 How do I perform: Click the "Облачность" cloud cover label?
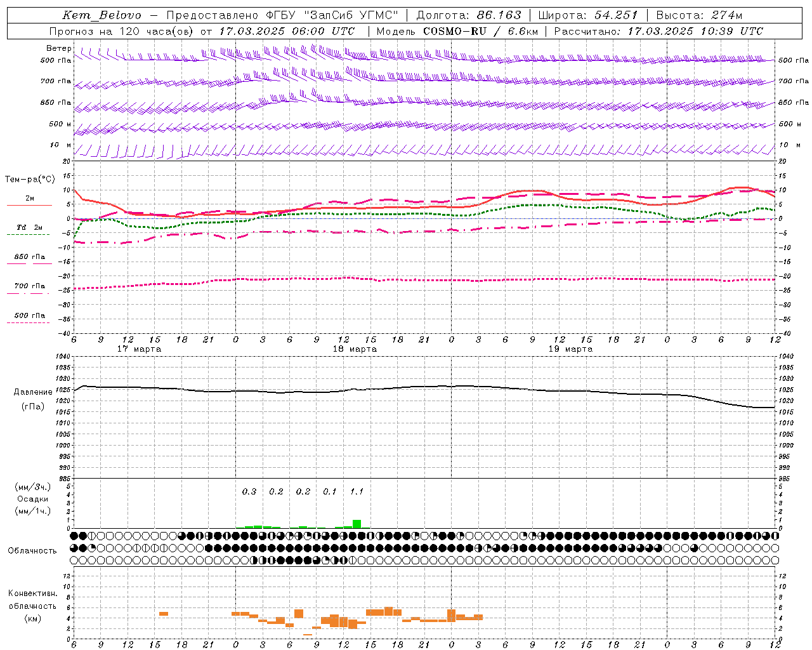(32, 551)
